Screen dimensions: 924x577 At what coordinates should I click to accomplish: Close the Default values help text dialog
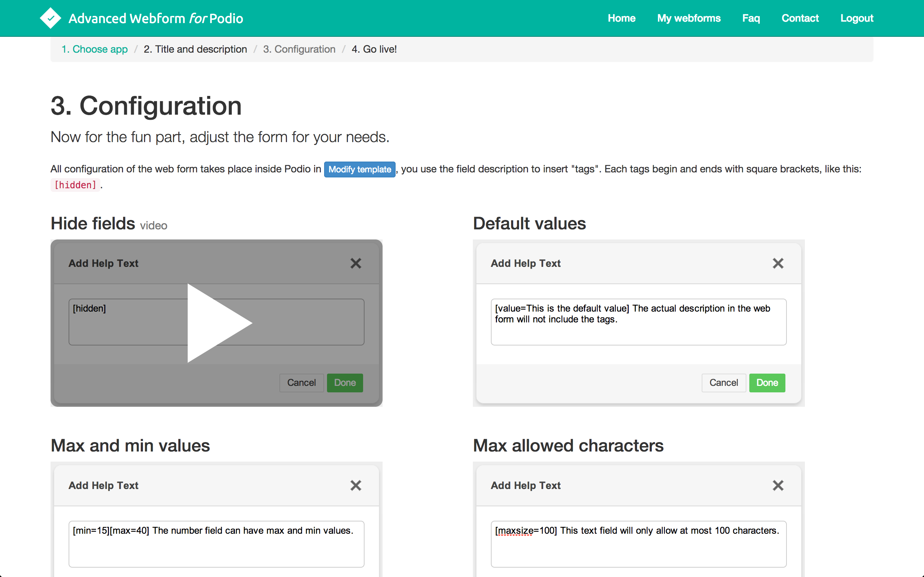click(x=778, y=263)
